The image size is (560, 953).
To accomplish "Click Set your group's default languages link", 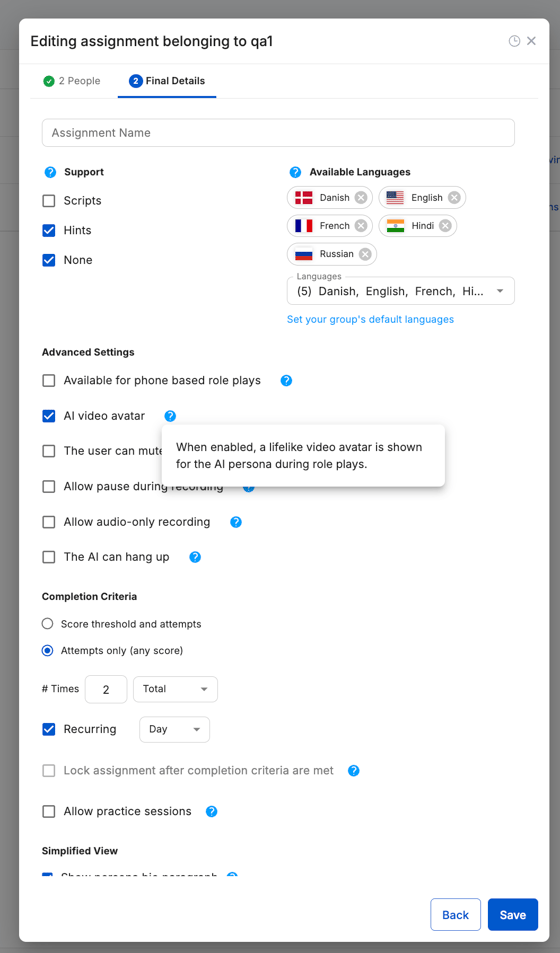I will (370, 319).
